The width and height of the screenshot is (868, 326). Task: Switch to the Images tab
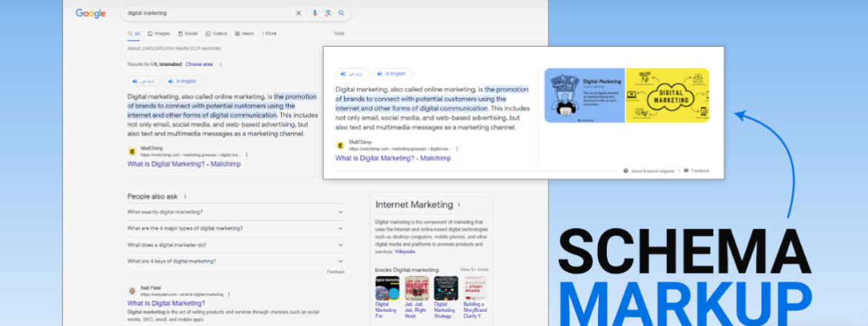click(159, 33)
